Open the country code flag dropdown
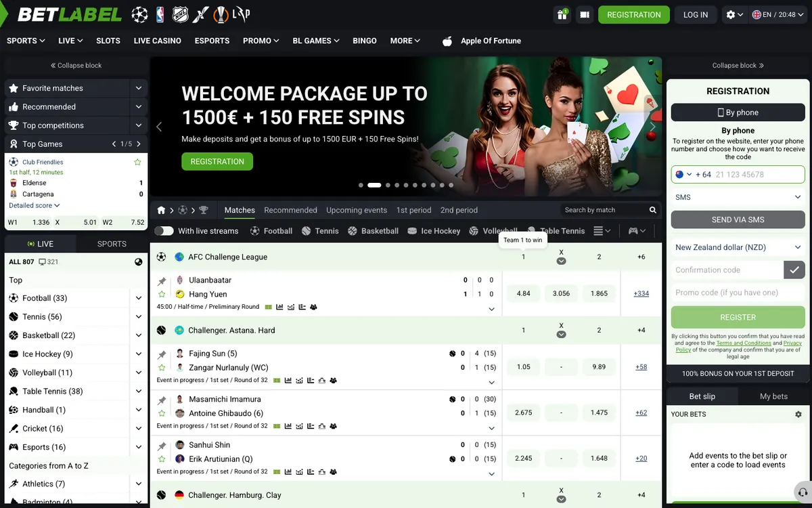 (683, 174)
